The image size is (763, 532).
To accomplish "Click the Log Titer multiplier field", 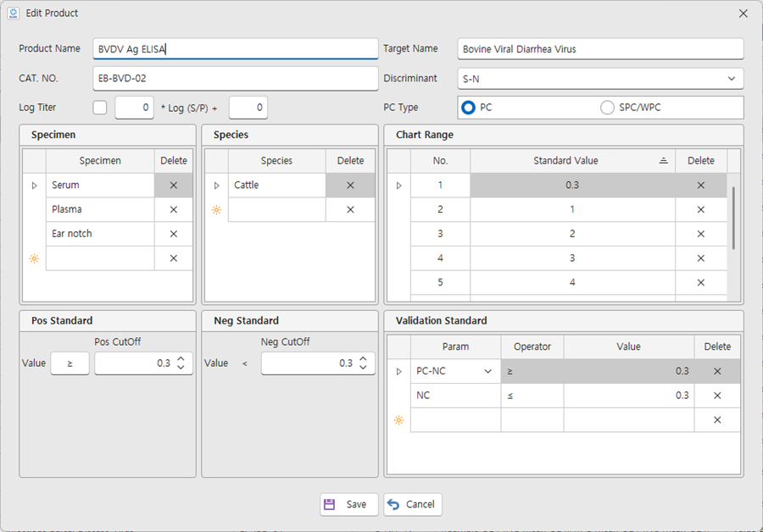I will click(134, 108).
